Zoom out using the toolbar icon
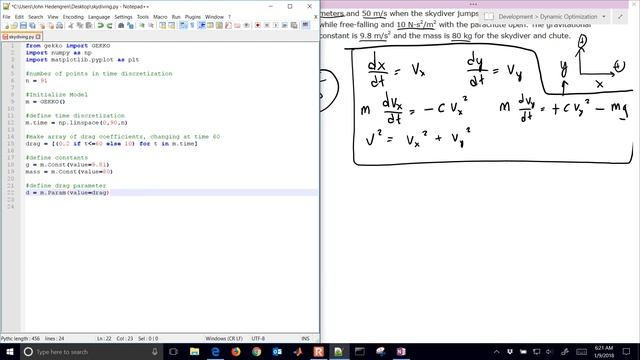Screen dimensions: 640x360 pos(151,25)
